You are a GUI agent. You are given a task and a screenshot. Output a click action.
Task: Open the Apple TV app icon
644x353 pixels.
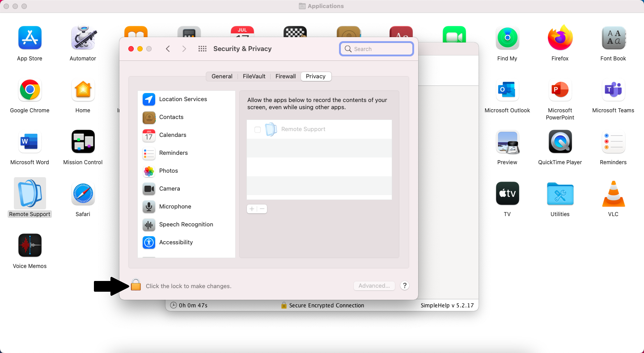(507, 194)
